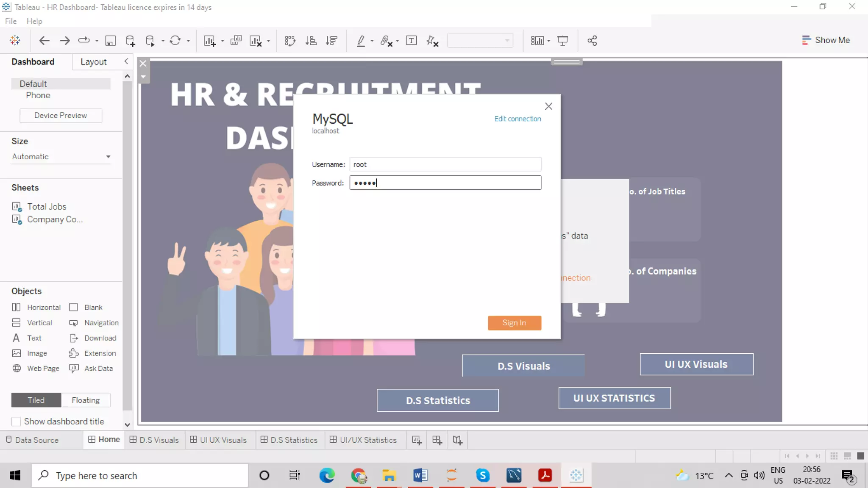The height and width of the screenshot is (488, 868).
Task: Switch to the Layout tab
Action: click(94, 62)
